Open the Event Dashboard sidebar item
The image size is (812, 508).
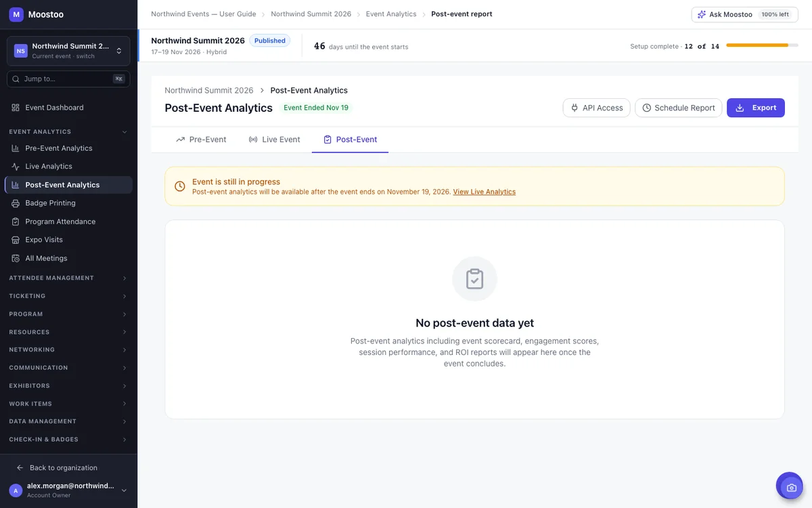68,108
